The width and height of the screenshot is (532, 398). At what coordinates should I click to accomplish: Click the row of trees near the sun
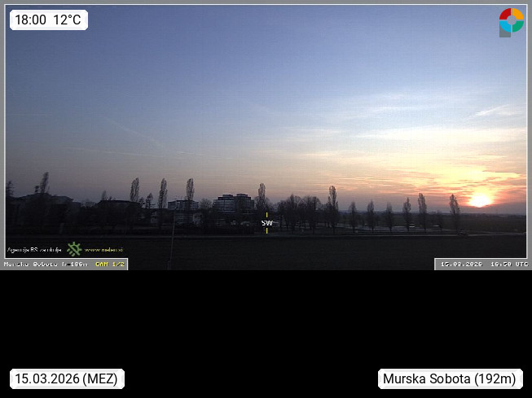click(x=407, y=213)
